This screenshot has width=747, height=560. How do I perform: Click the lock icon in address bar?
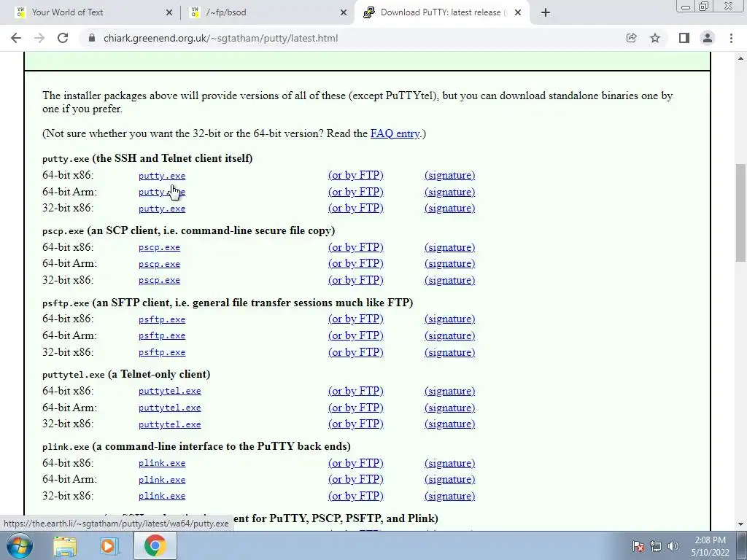tap(92, 38)
